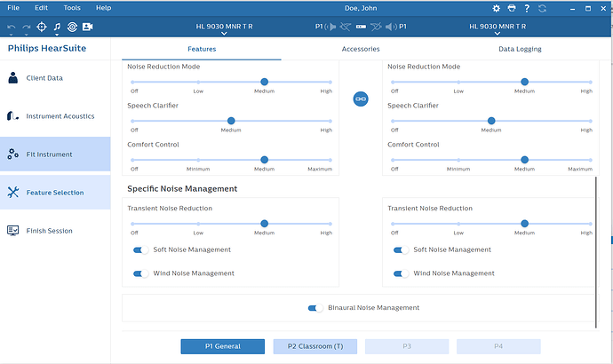
Task: Switch to the Accessories tab
Action: point(361,49)
